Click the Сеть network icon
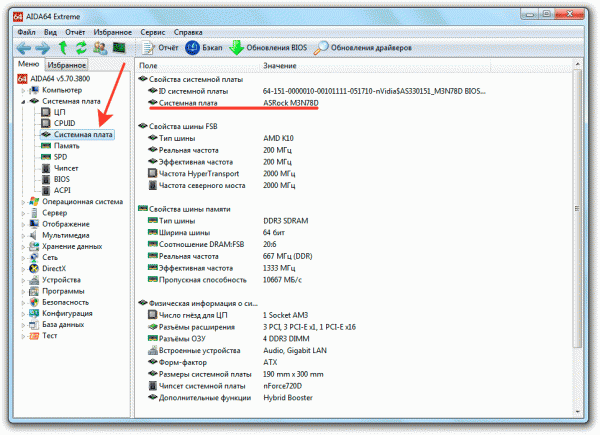600x435 pixels. (x=34, y=257)
